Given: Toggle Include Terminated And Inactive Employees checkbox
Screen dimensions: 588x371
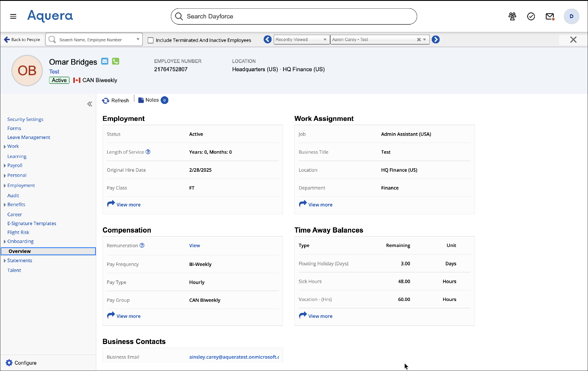Looking at the screenshot, I should pos(151,40).
